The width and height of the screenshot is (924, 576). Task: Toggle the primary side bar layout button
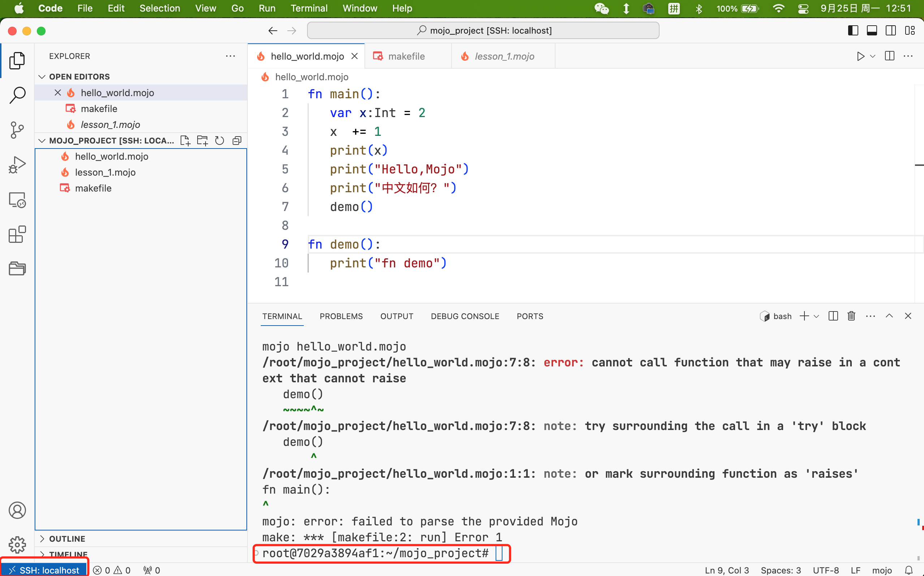(x=853, y=30)
